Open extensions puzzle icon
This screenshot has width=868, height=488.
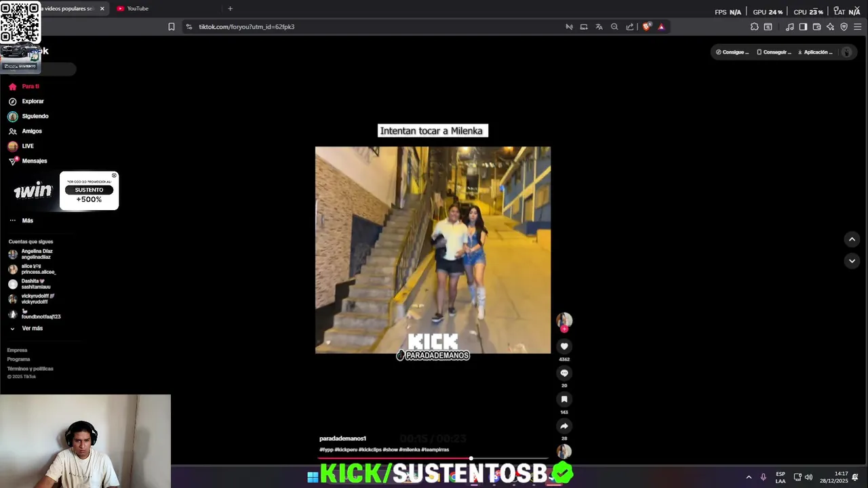tap(754, 27)
